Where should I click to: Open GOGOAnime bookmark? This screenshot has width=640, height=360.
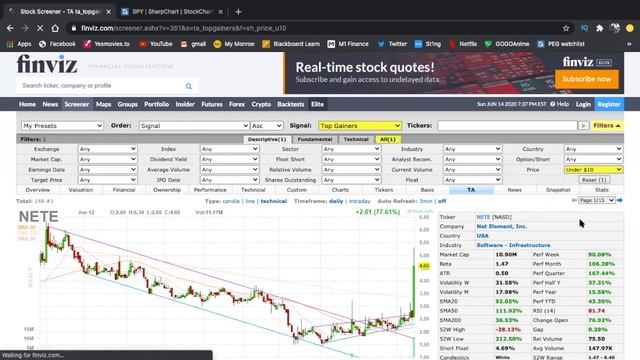coord(507,44)
